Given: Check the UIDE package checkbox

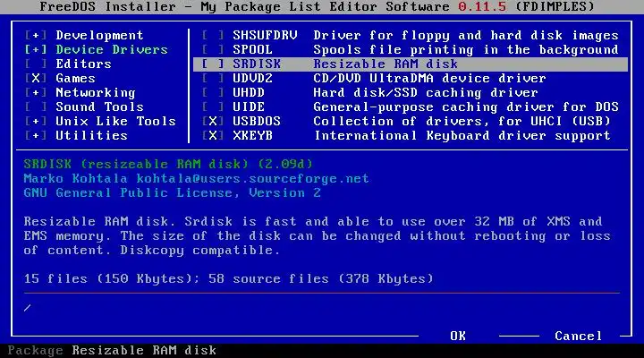Looking at the screenshot, I should coord(213,107).
